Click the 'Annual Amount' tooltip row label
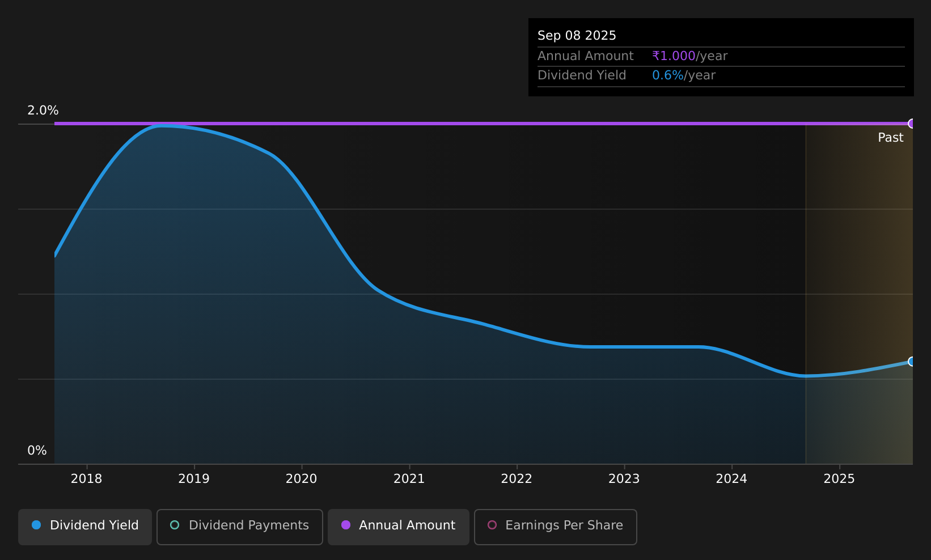 586,56
